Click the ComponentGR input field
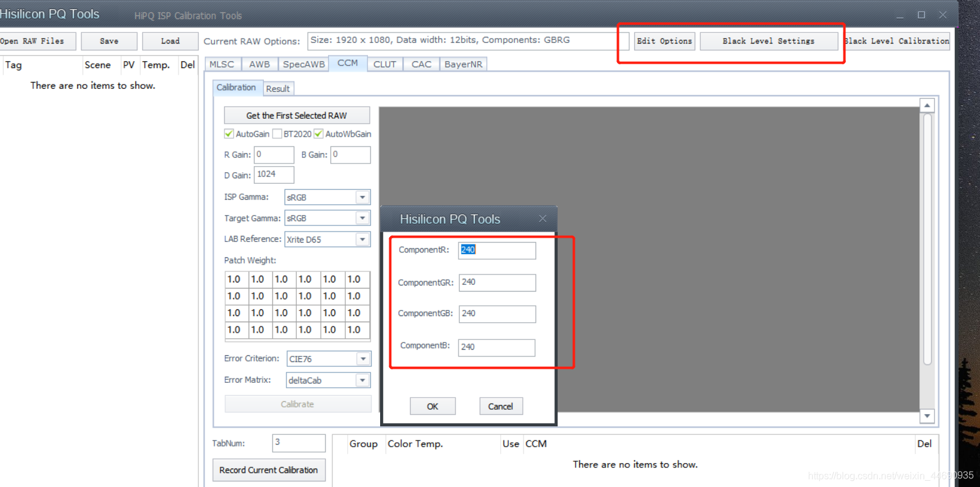 tap(497, 282)
